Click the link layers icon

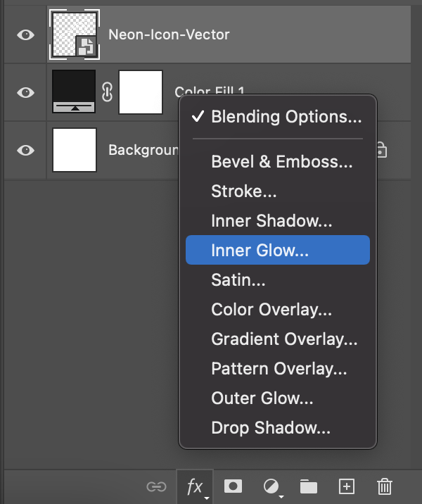(156, 486)
